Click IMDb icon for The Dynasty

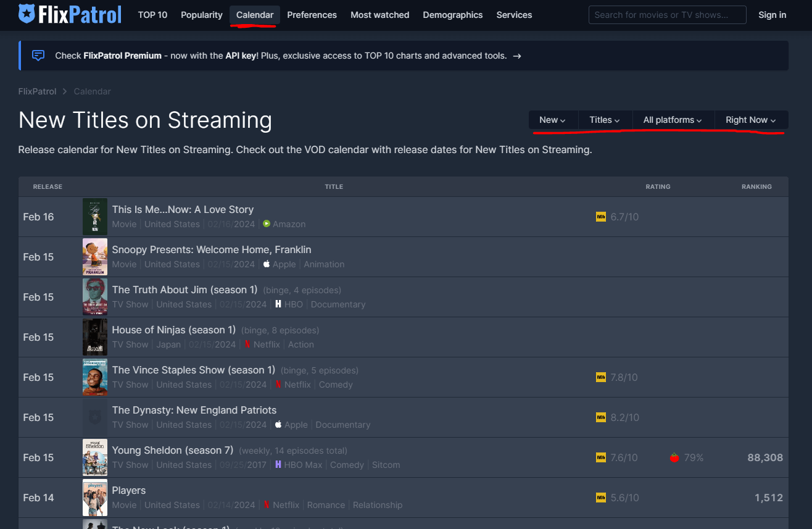pyautogui.click(x=601, y=417)
